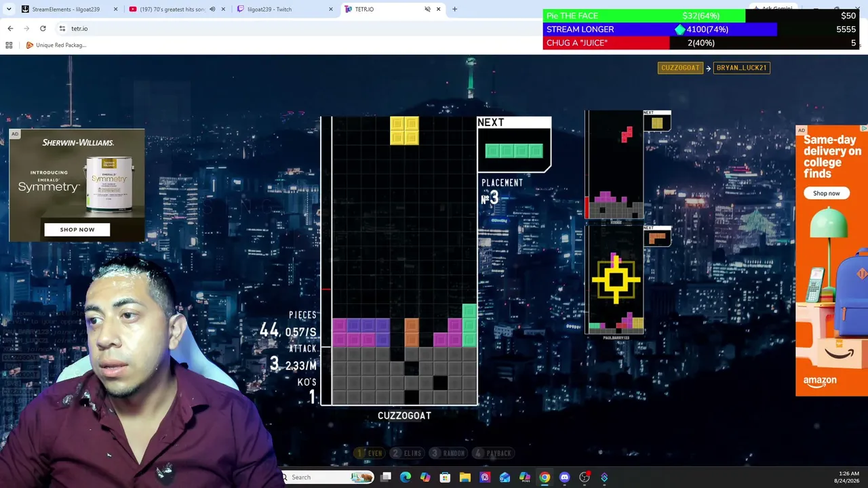Screen dimensions: 868x488
Task: Click the tetr.io address bar
Action: pyautogui.click(x=298, y=28)
